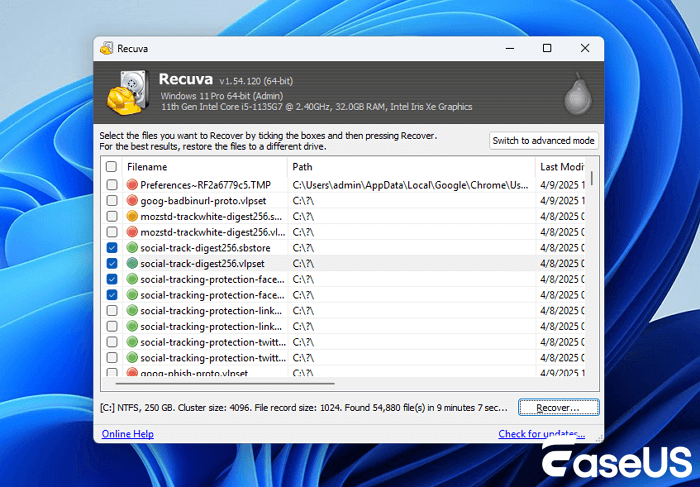The width and height of the screenshot is (700, 487).
Task: Close the Recuva window
Action: click(x=585, y=48)
